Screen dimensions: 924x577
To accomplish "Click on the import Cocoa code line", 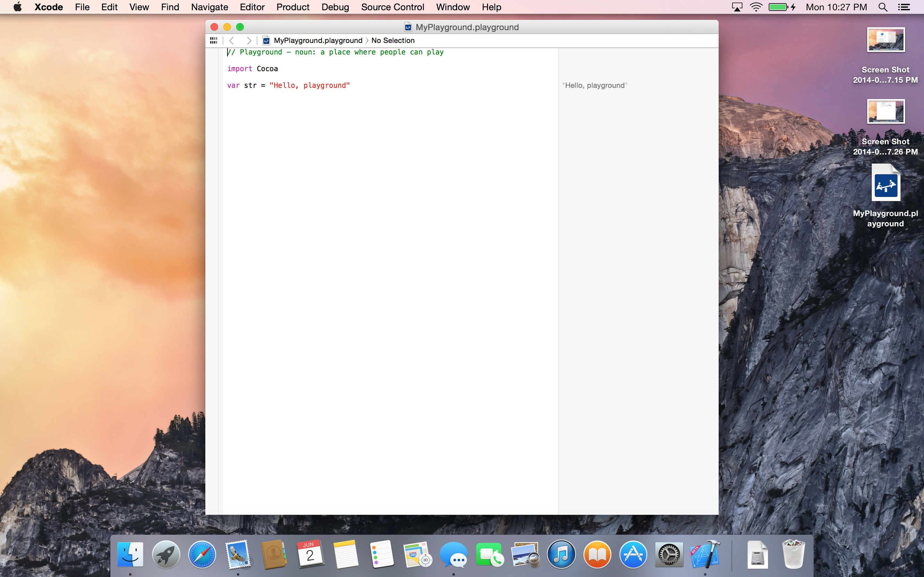I will (252, 69).
